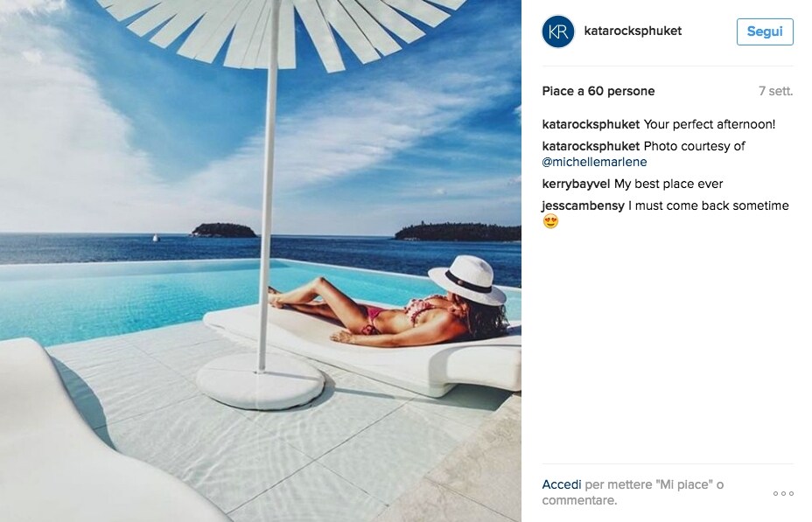
Task: Open the @michellemarlene mention link
Action: coord(594,162)
